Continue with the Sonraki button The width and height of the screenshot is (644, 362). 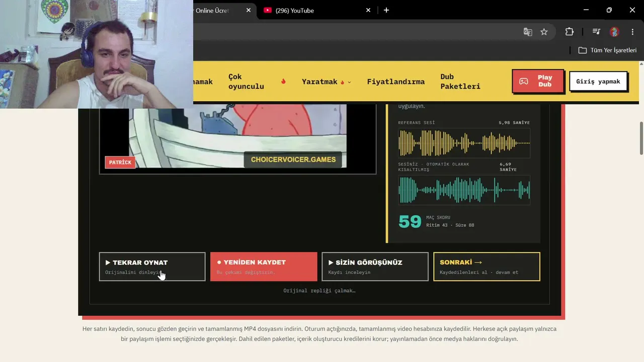(487, 266)
